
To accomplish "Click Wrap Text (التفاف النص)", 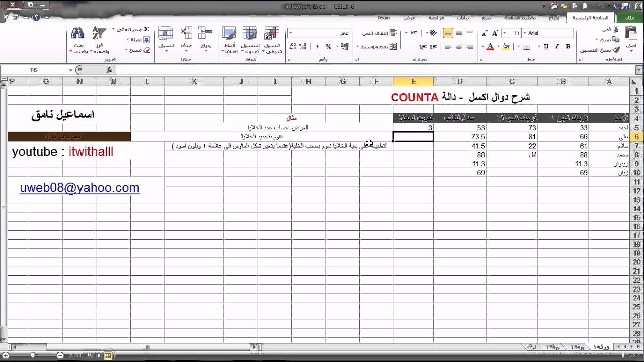I will click(x=380, y=33).
